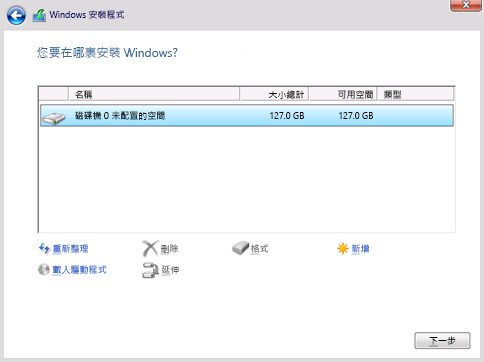
Task: Click the 延伸 extend link text
Action: point(170,270)
